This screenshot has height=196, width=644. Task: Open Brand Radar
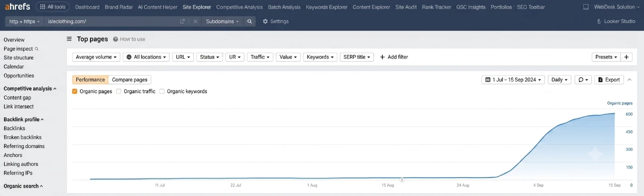coord(119,7)
